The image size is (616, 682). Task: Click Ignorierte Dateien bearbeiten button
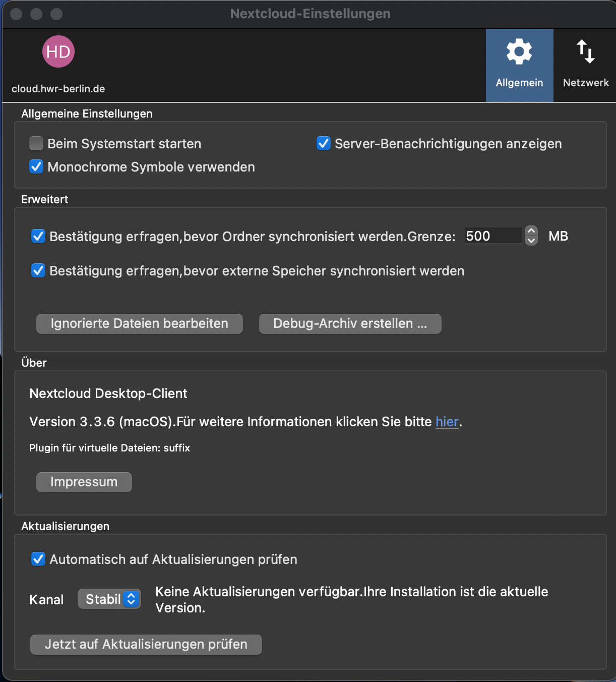tap(140, 324)
